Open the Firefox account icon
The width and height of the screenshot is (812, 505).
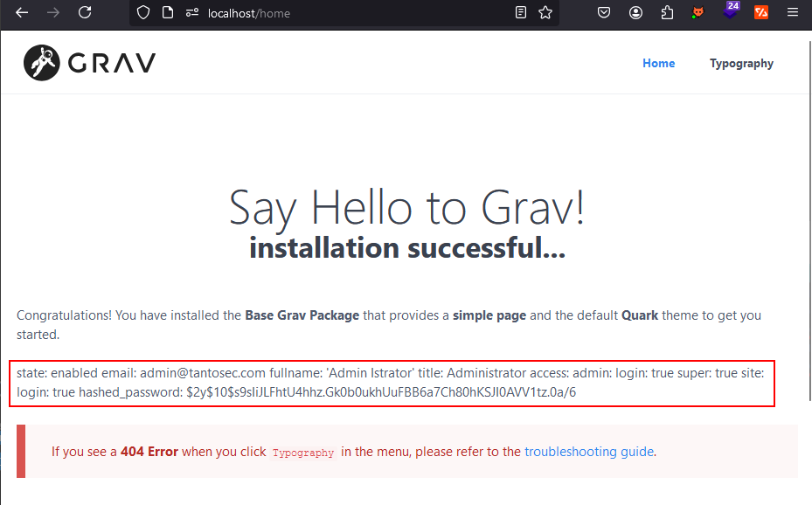(636, 13)
